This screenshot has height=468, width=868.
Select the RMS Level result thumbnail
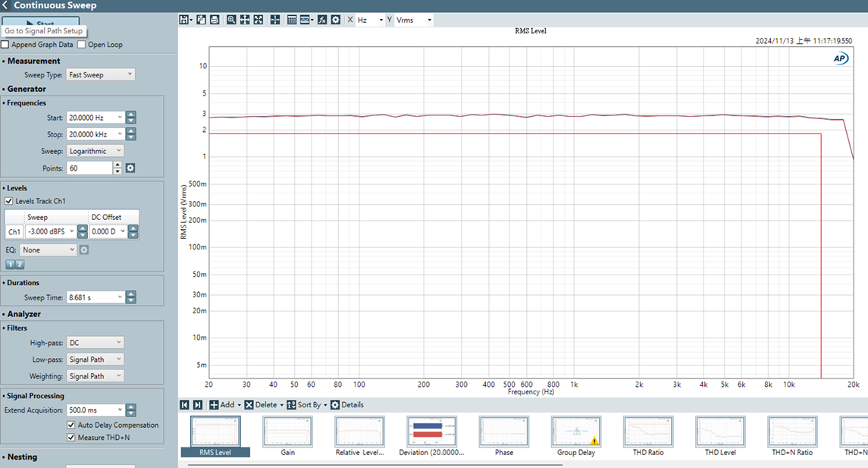pos(215,436)
